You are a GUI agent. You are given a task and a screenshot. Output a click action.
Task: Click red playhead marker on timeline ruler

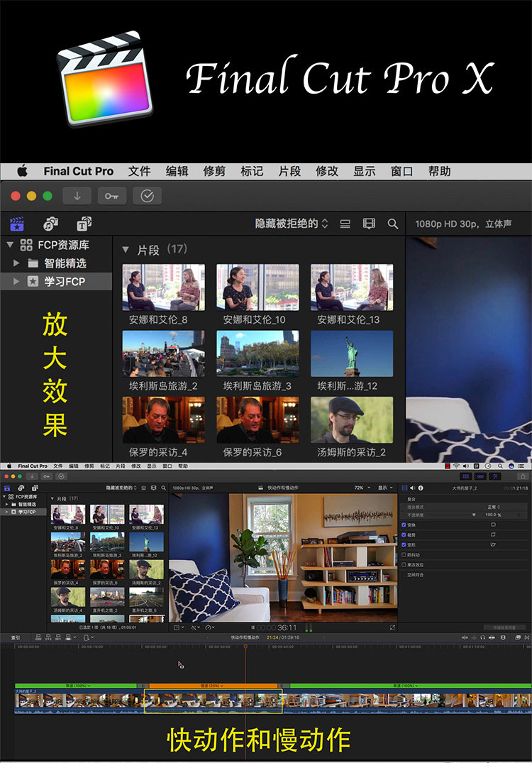[245, 646]
